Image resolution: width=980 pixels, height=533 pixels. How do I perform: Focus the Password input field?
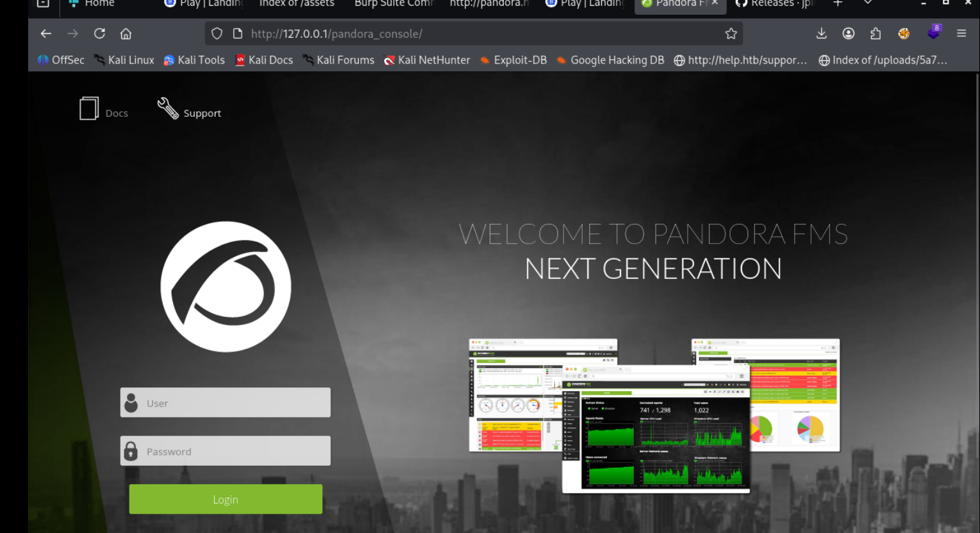(235, 451)
